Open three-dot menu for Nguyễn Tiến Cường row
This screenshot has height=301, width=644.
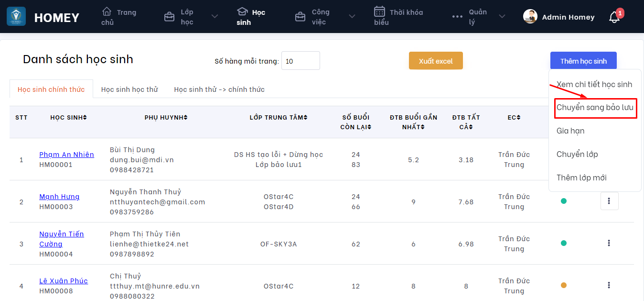tap(609, 243)
